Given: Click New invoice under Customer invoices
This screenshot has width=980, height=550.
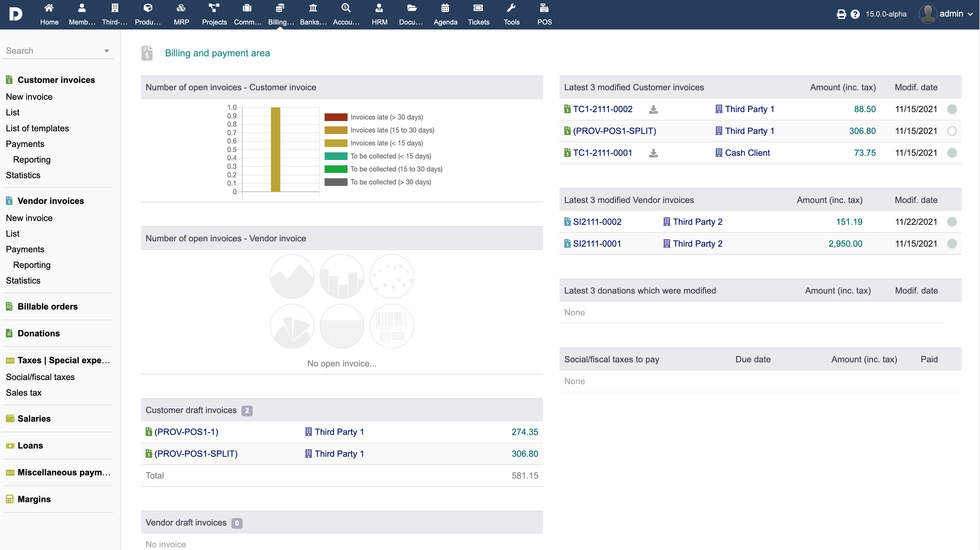Looking at the screenshot, I should tap(29, 97).
